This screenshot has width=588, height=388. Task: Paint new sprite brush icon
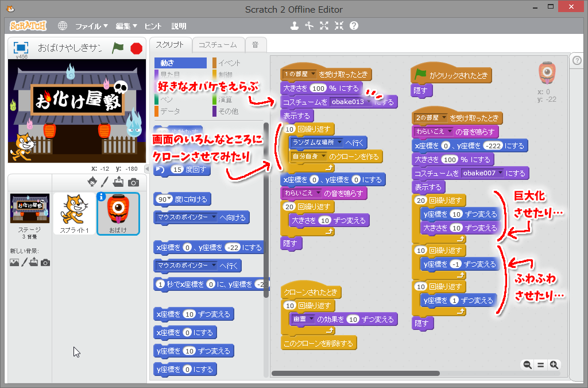[x=105, y=182]
